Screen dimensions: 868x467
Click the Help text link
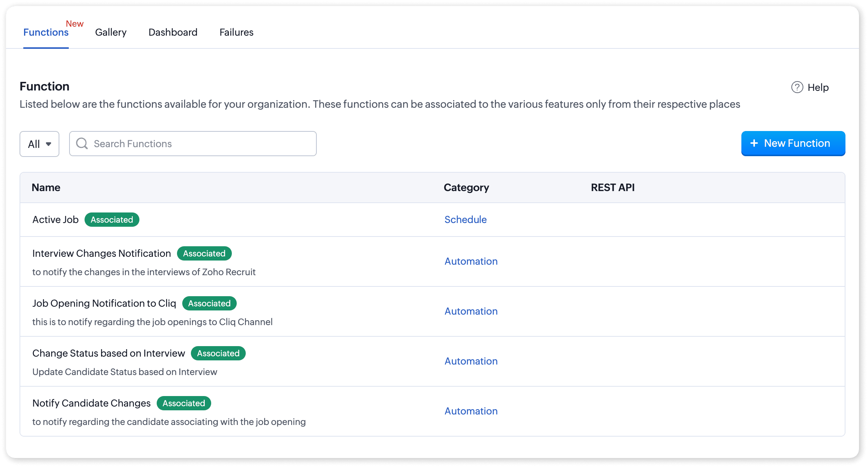click(818, 87)
